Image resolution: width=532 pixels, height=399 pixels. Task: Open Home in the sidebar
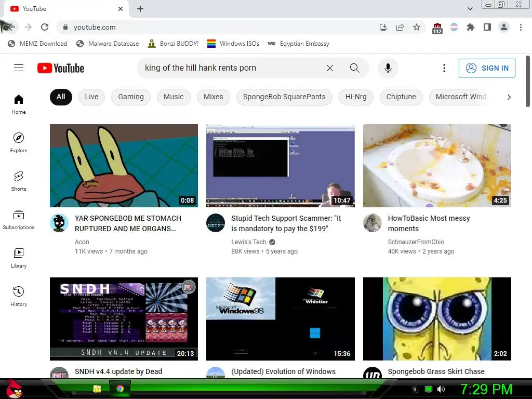(19, 104)
